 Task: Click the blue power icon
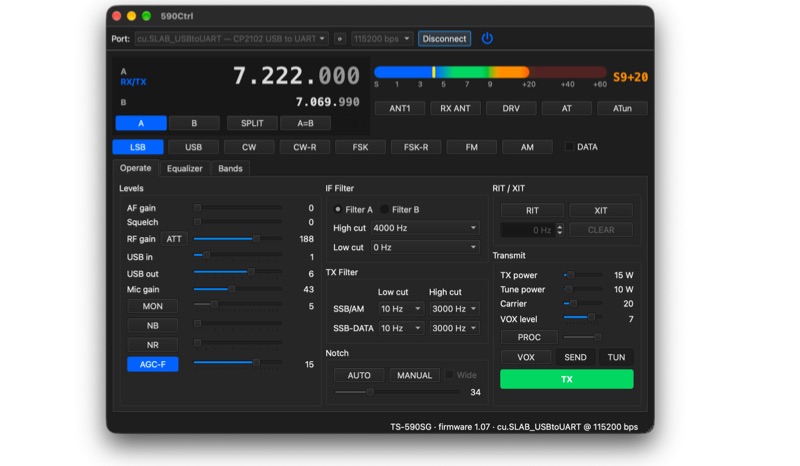487,38
